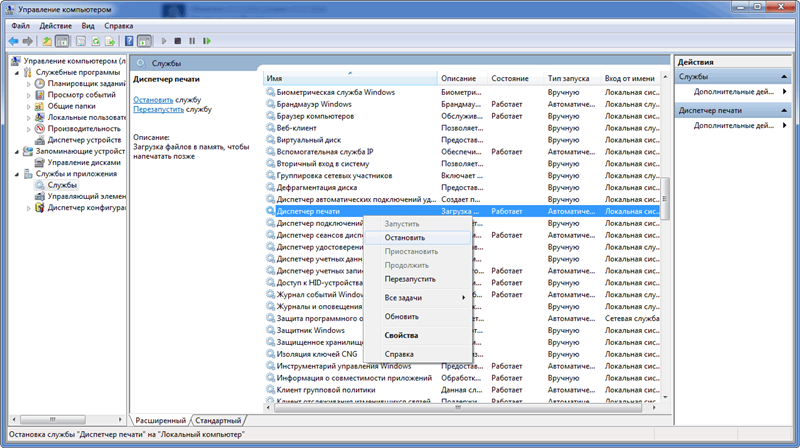800x448 pixels.
Task: Click the Up one level folder icon
Action: click(x=46, y=41)
